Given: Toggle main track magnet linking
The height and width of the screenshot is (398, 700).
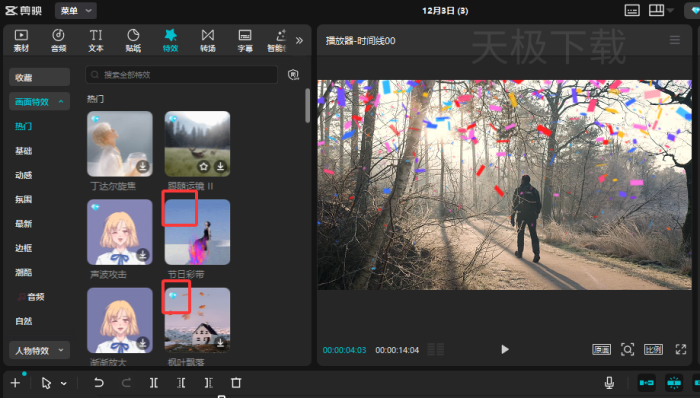Looking at the screenshot, I should pyautogui.click(x=646, y=383).
